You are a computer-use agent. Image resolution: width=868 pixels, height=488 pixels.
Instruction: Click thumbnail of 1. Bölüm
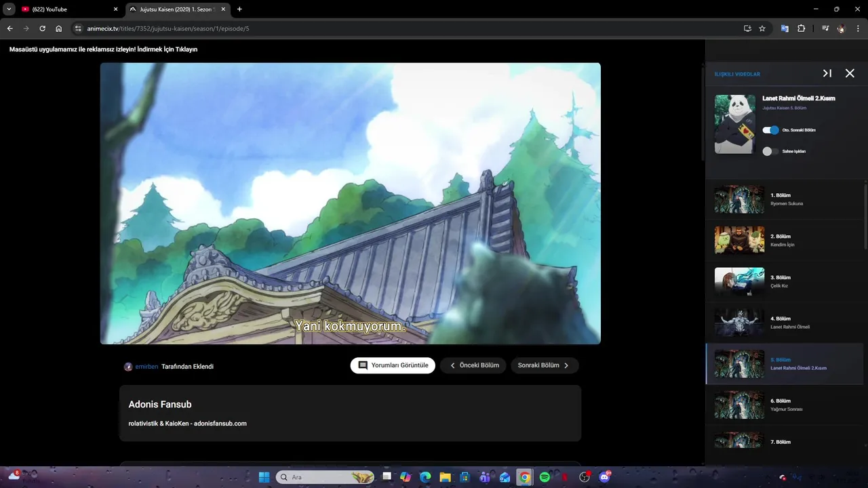click(x=739, y=199)
